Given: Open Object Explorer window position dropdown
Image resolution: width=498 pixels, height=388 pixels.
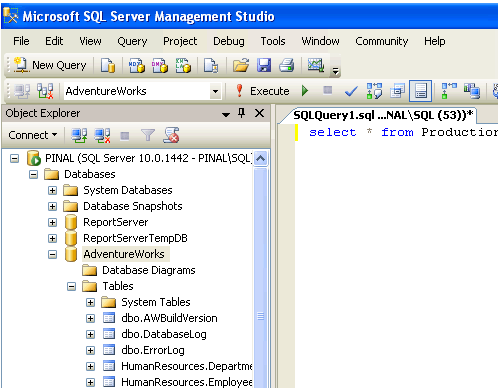Looking at the screenshot, I should (226, 114).
